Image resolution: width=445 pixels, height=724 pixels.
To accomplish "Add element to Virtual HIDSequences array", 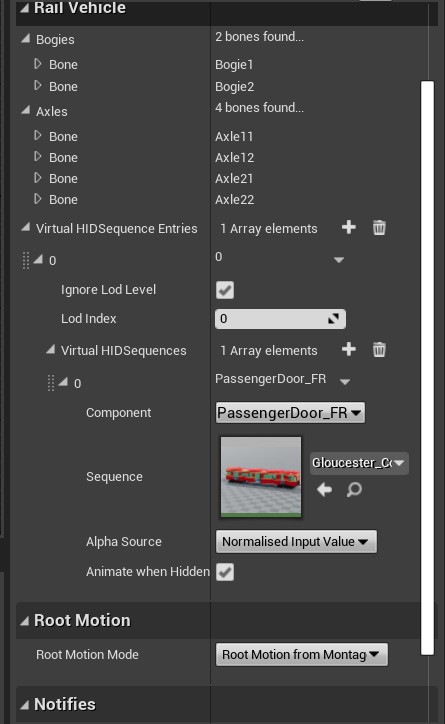I will (x=349, y=349).
